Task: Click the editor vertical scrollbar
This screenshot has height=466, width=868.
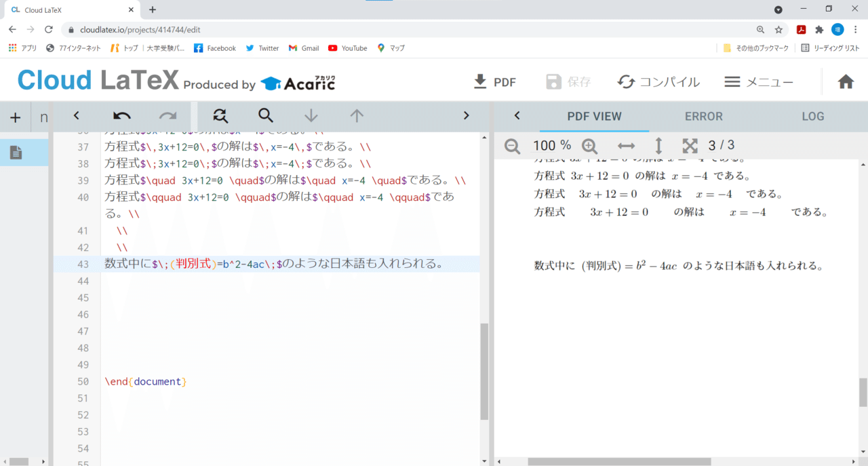Action: coord(484,372)
